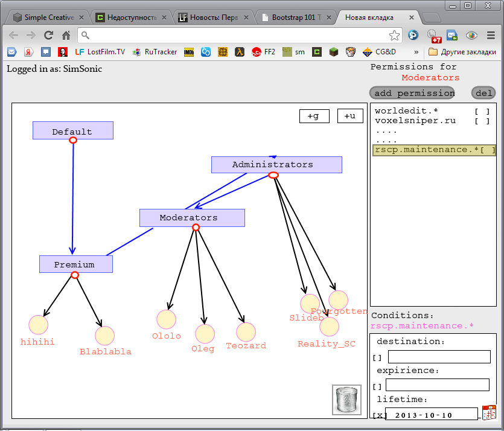This screenshot has width=504, height=431.
Task: Select the Teozard user node circle
Action: coord(246,331)
